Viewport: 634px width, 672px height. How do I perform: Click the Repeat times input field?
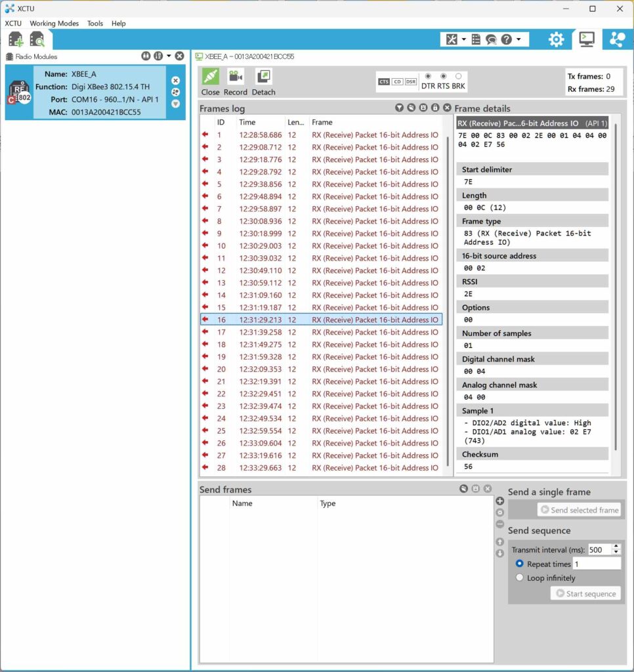coord(597,564)
